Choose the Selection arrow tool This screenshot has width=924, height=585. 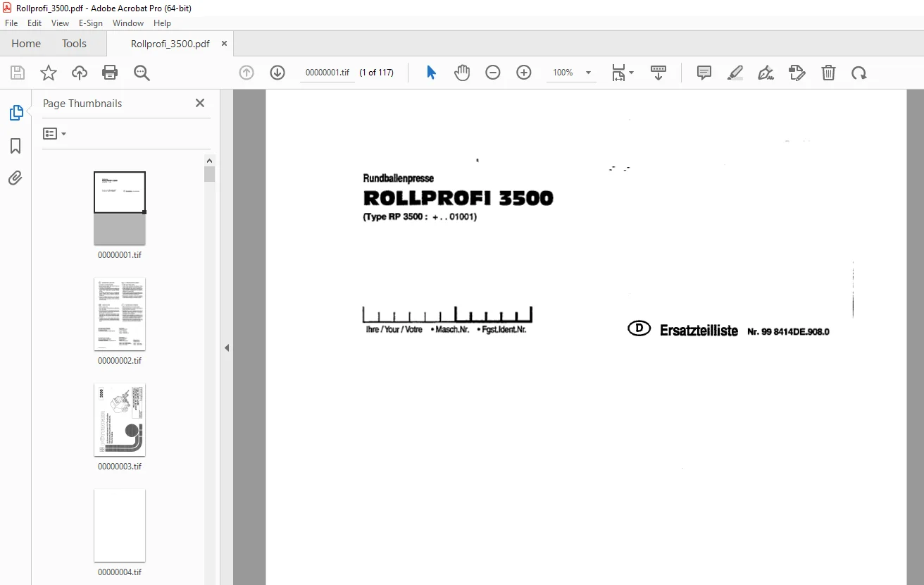[x=432, y=73]
